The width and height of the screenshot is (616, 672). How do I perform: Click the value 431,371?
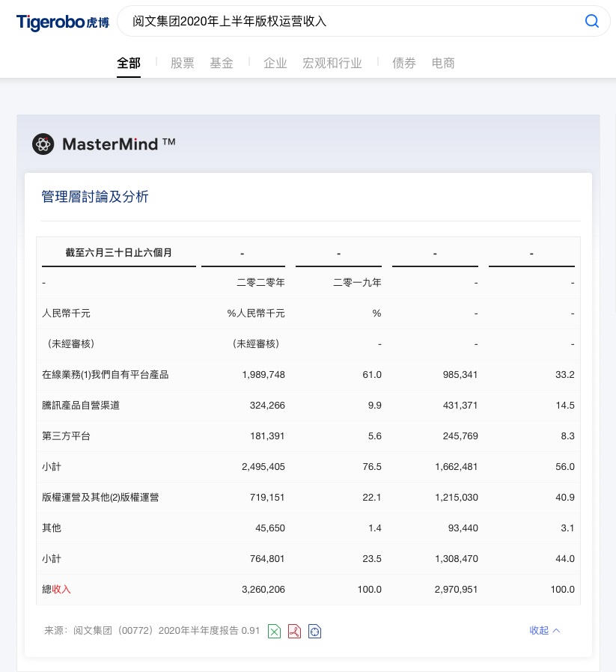(460, 406)
